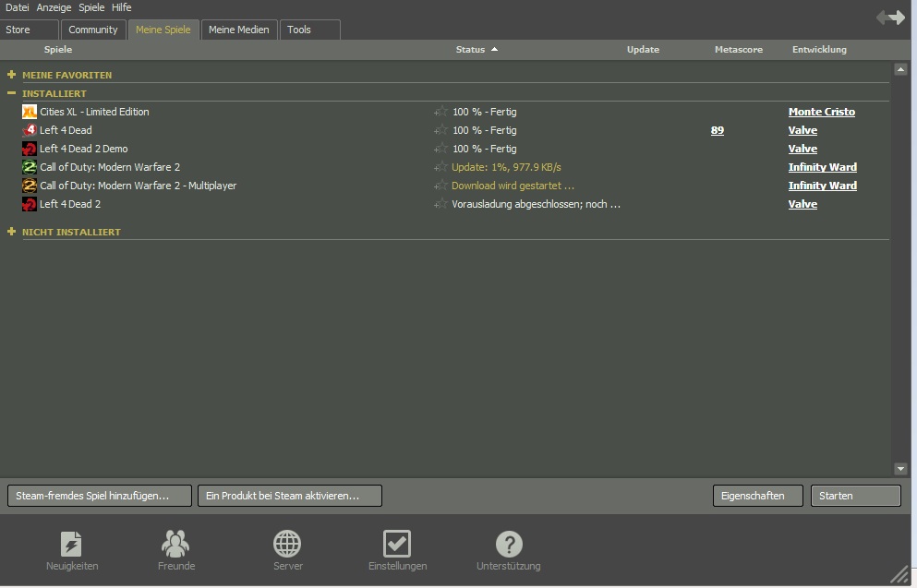Image resolution: width=917 pixels, height=588 pixels.
Task: Open Valve link in Left 4 Dead 2 Demo row
Action: click(x=802, y=149)
